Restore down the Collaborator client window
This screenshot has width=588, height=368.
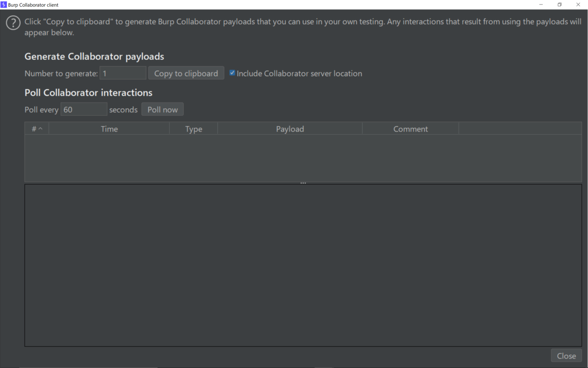click(560, 4)
